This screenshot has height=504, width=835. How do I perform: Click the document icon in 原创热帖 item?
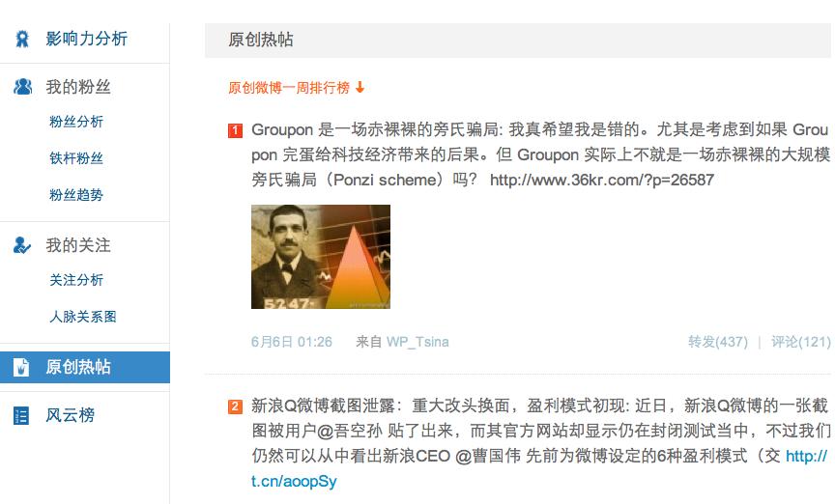pyautogui.click(x=20, y=367)
